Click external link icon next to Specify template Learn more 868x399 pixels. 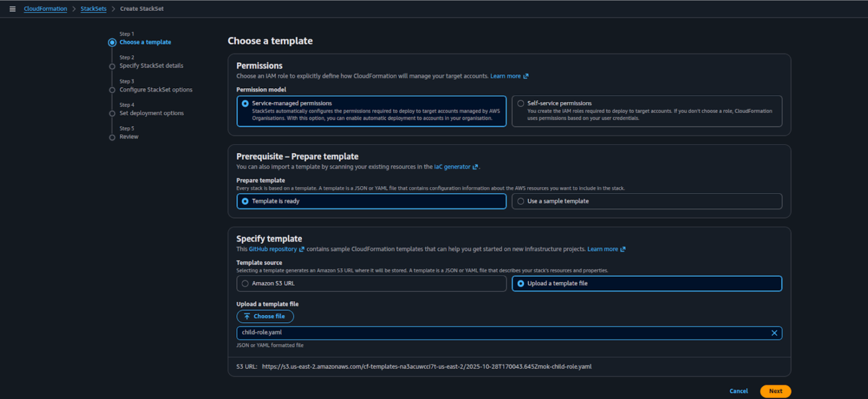point(623,249)
